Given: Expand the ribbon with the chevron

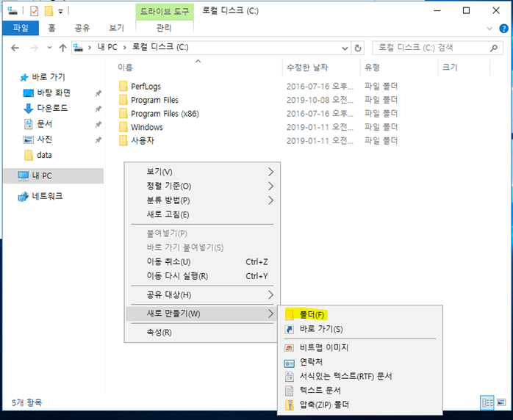Looking at the screenshot, I should [x=489, y=29].
